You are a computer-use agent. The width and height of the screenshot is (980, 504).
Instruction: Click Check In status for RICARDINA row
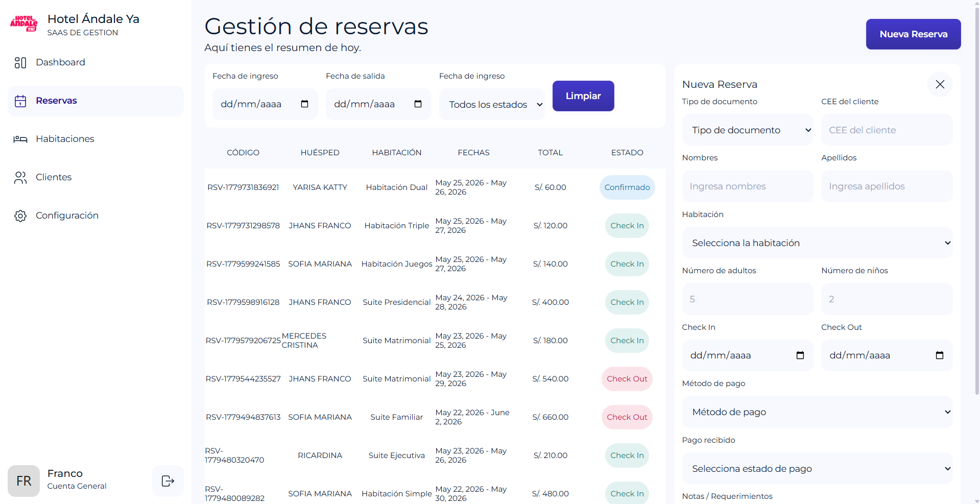point(627,455)
